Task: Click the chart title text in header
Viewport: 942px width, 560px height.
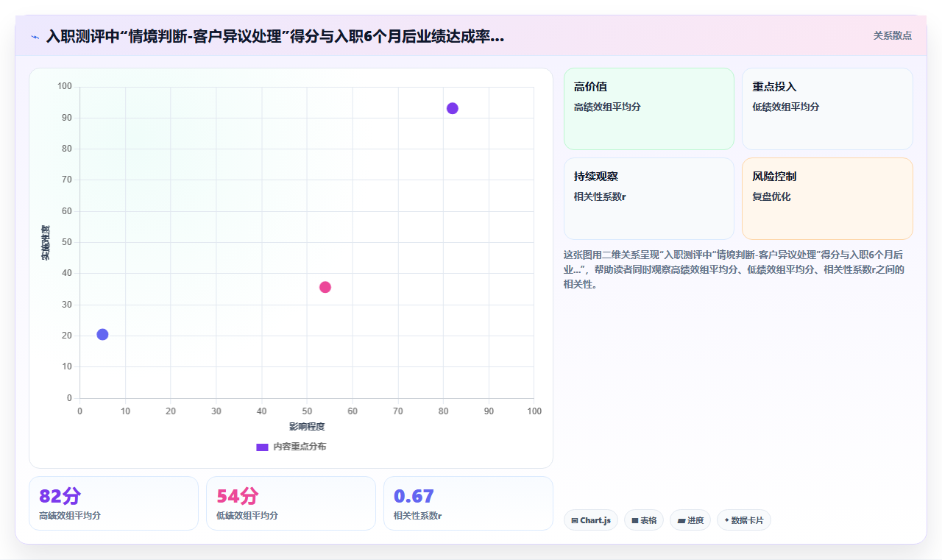Action: (x=275, y=36)
